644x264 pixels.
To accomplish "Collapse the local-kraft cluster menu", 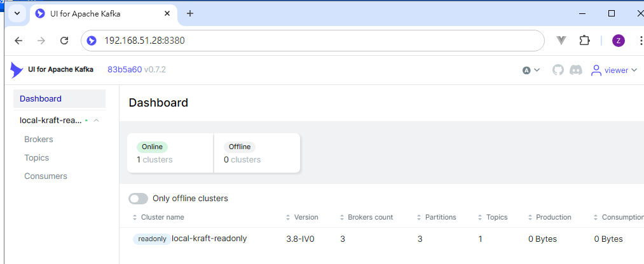I will [96, 121].
